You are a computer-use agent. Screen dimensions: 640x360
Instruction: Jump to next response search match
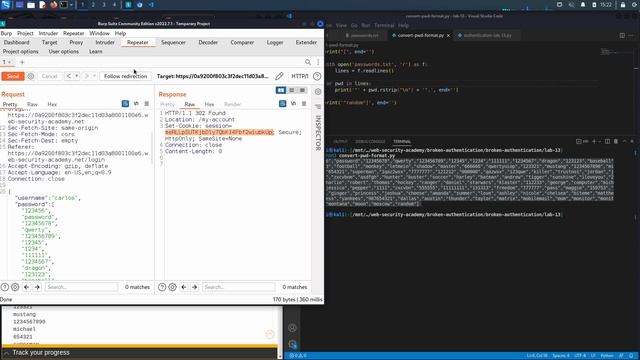click(194, 287)
